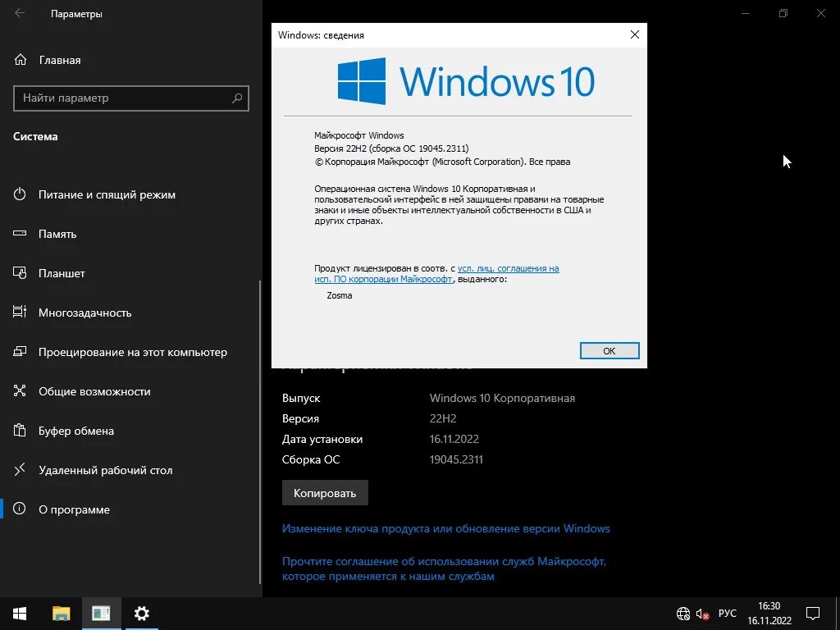840x630 pixels.
Task: Click the storage icon beside Память
Action: [20, 233]
